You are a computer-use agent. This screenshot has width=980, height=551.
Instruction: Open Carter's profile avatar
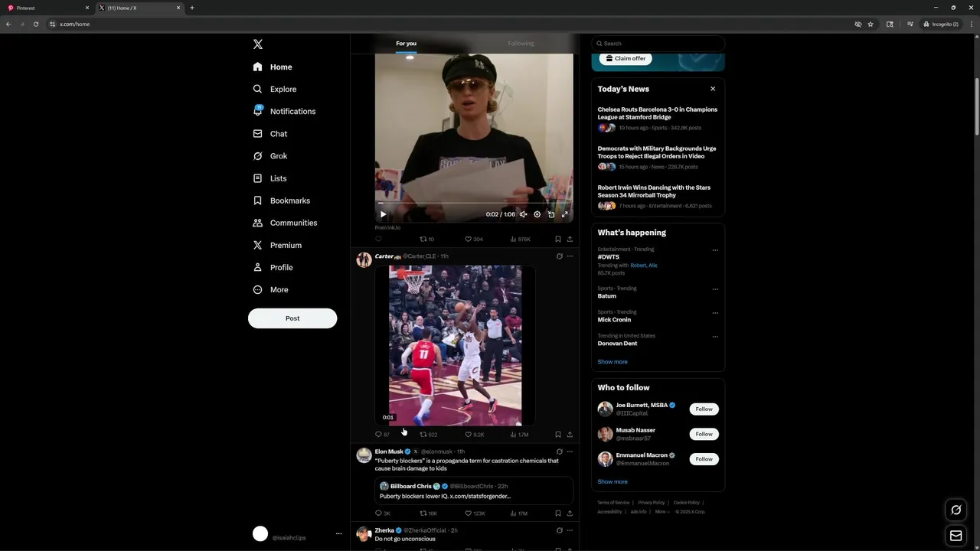(x=364, y=259)
